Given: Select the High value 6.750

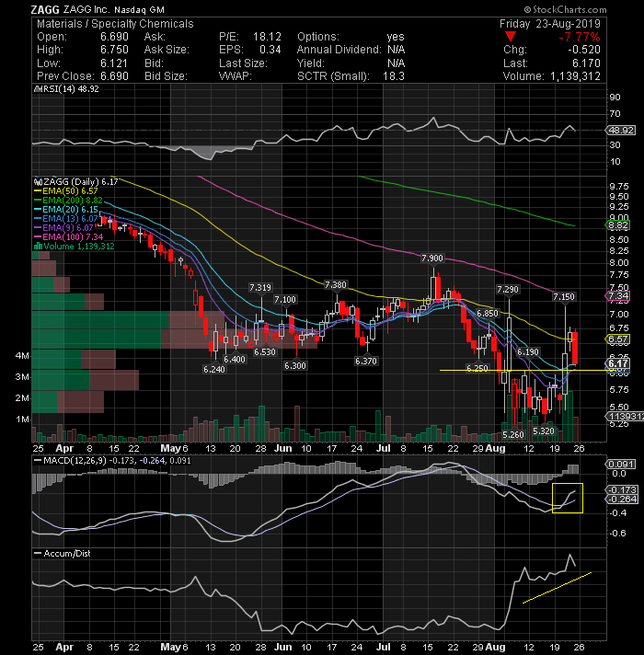Looking at the screenshot, I should [114, 50].
